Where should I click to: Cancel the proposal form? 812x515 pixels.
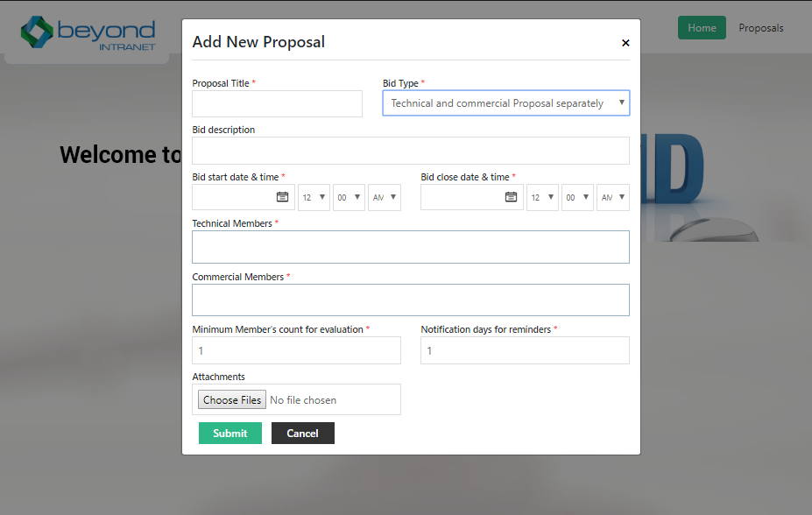(x=302, y=434)
